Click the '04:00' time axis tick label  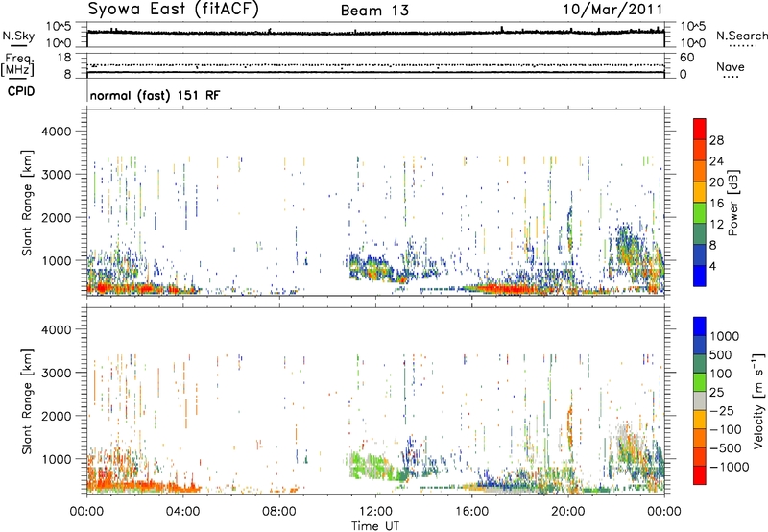click(183, 512)
